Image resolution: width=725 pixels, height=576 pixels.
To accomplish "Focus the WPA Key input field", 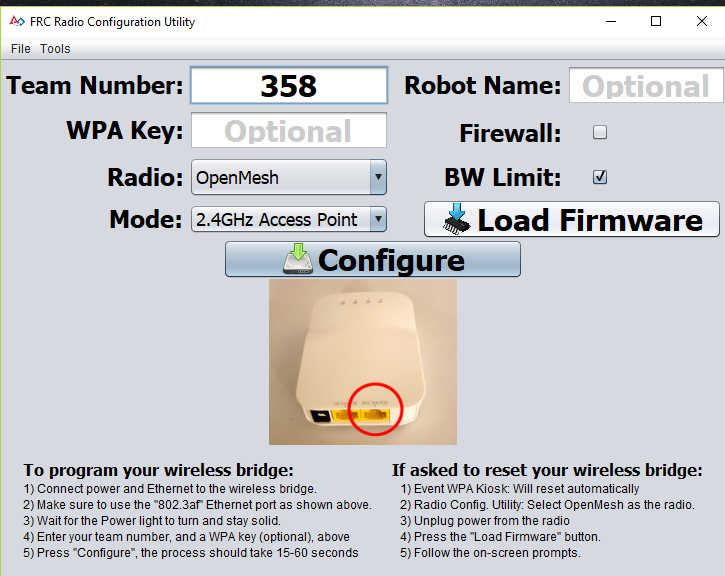I will (x=289, y=130).
